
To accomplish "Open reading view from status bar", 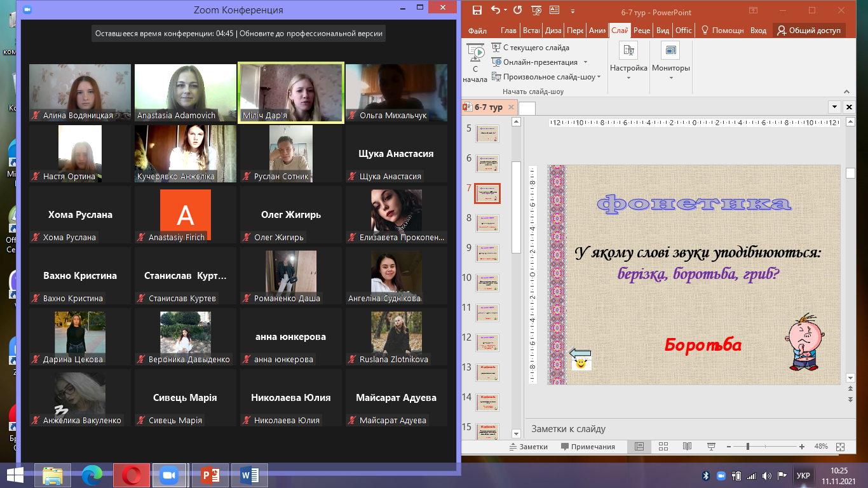I will [x=688, y=447].
